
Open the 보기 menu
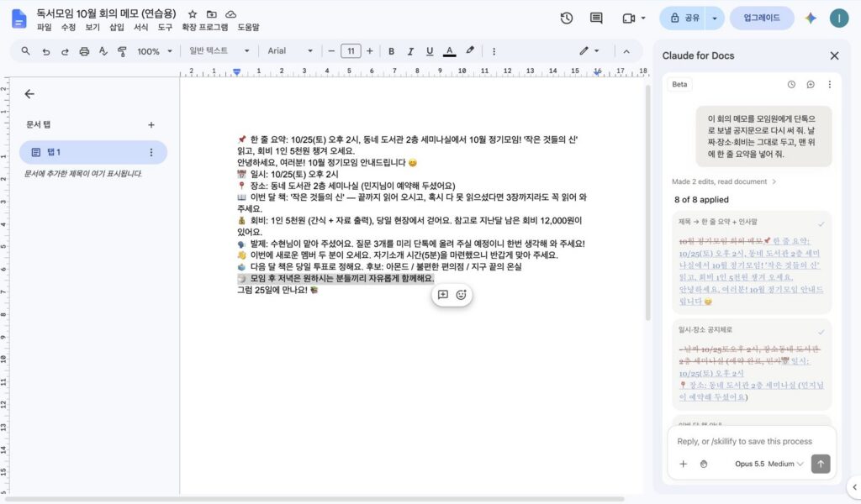92,28
